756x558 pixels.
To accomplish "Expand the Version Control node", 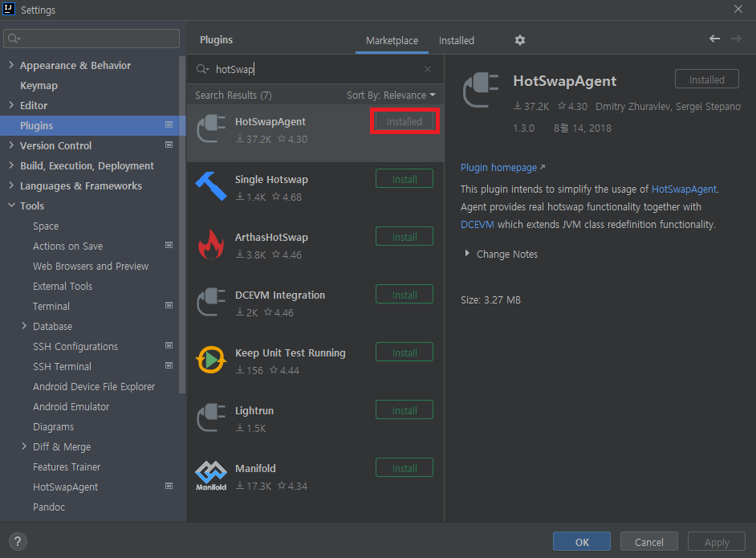I will [11, 145].
